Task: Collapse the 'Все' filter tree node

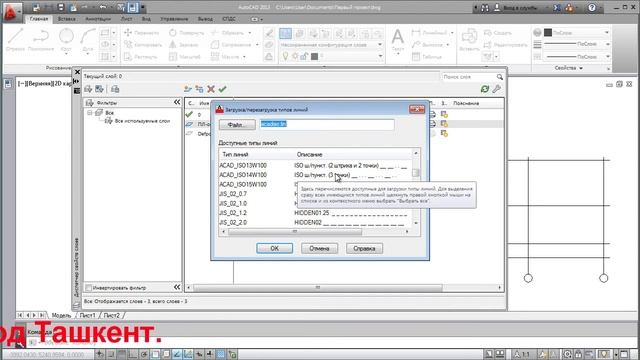Action: tap(90, 113)
